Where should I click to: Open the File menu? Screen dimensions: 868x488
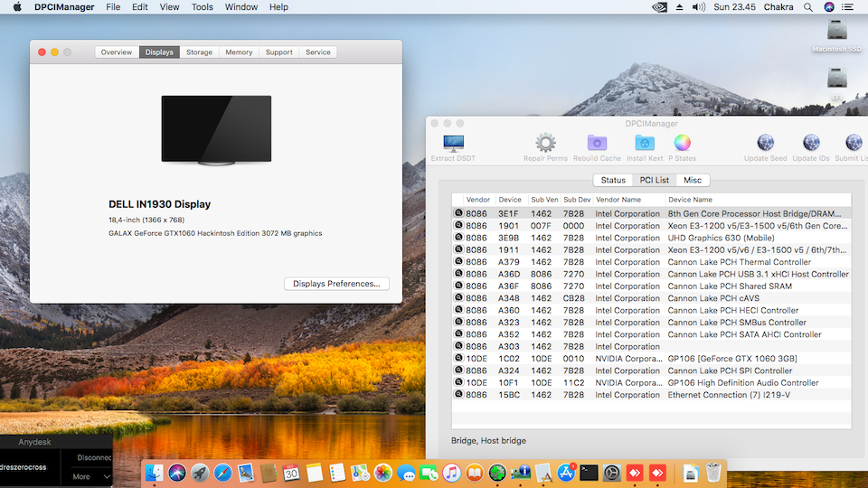tap(113, 7)
